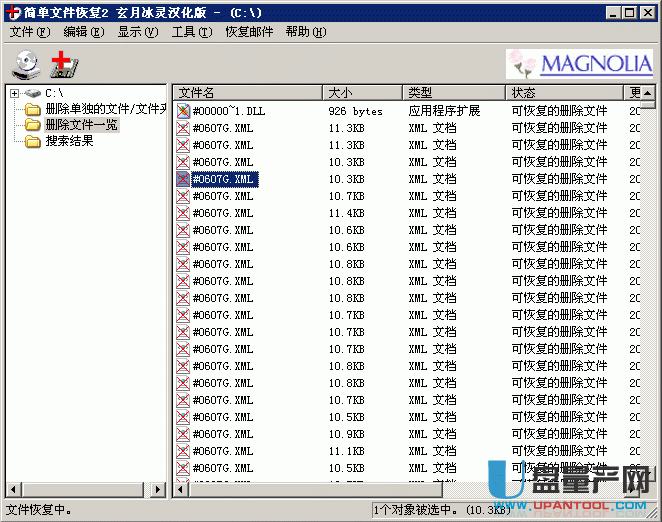Select 删除文件一览 tree item
The height and width of the screenshot is (522, 662).
[x=82, y=125]
